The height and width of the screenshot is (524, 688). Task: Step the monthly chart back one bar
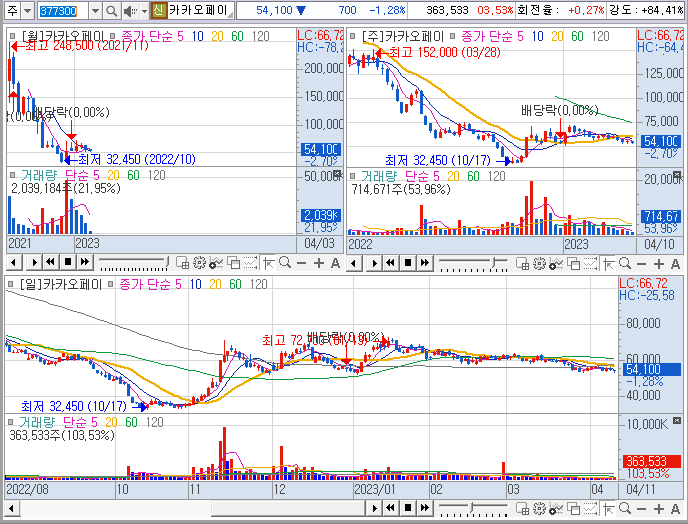[14, 263]
